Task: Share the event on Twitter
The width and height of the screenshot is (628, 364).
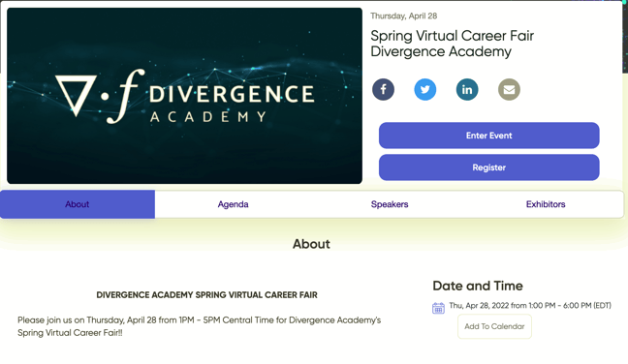Action: (424, 89)
